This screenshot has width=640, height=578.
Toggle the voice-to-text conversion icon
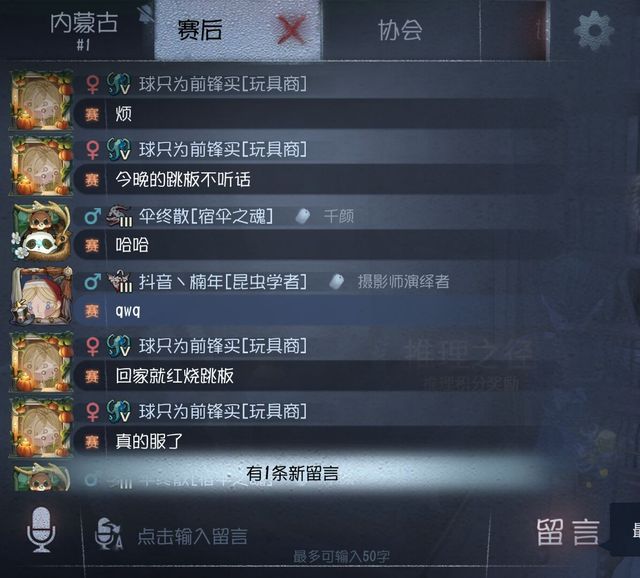click(109, 534)
